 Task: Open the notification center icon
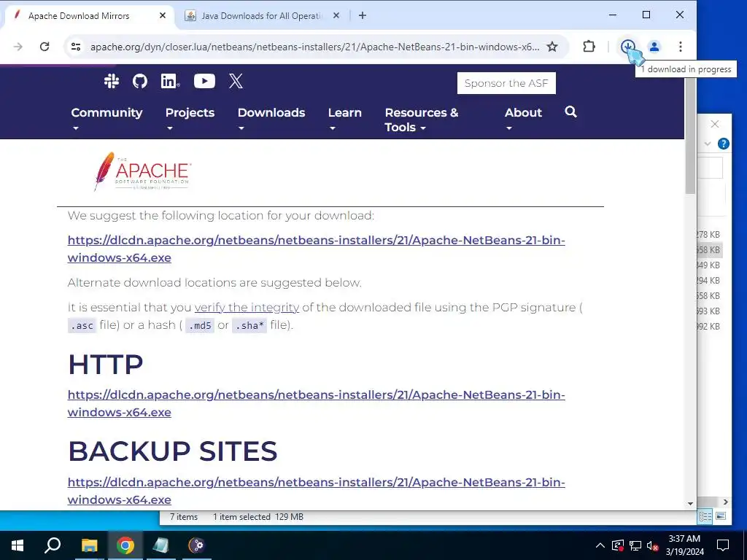723,545
